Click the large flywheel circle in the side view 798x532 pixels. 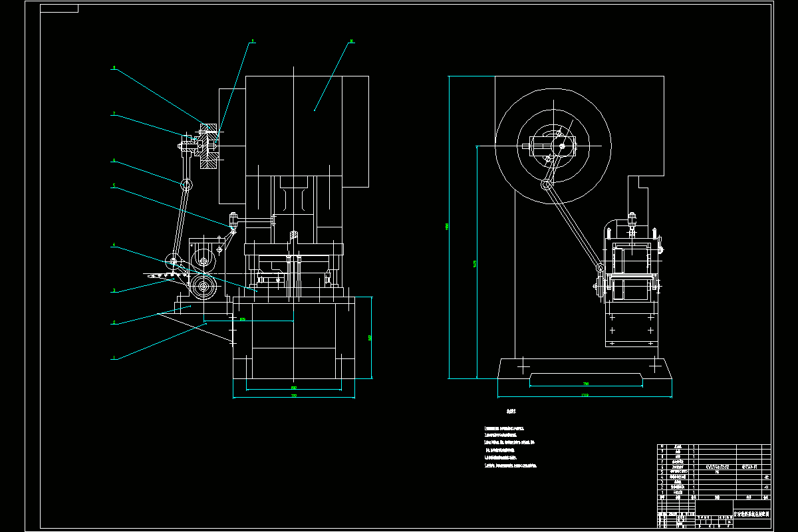click(x=553, y=145)
